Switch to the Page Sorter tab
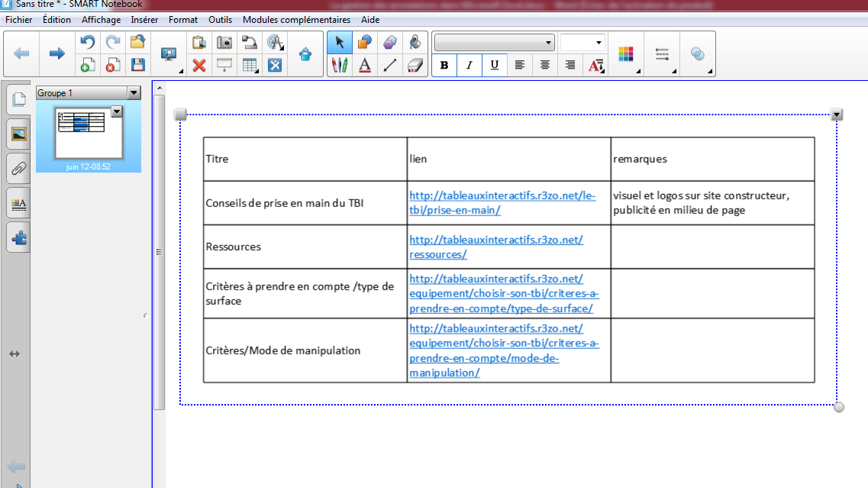 pos(19,99)
